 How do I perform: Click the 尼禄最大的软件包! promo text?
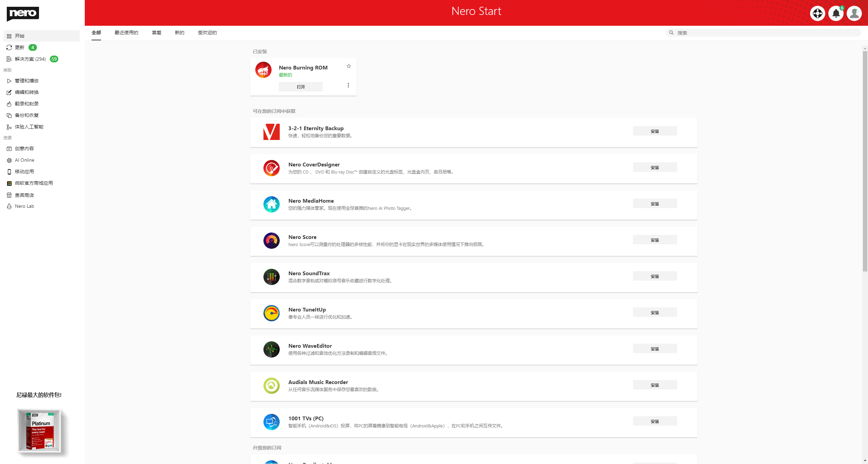[39, 395]
